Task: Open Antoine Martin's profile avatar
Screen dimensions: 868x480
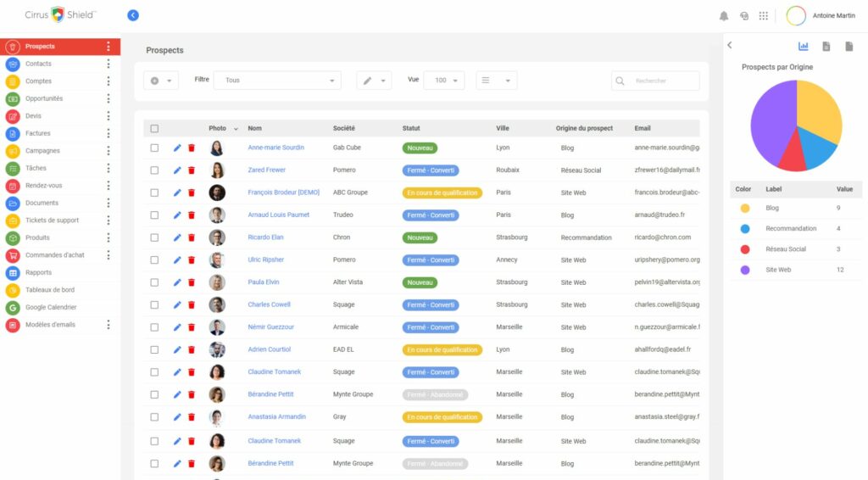Action: pos(796,16)
